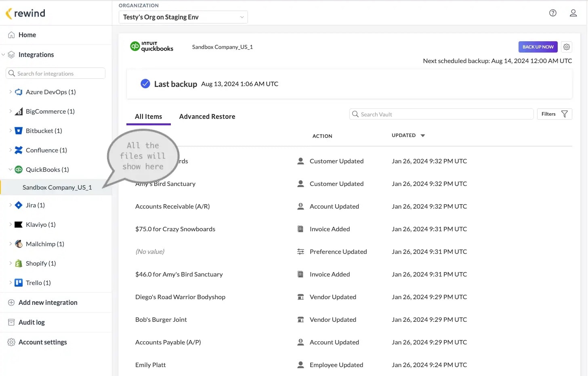The height and width of the screenshot is (376, 588).
Task: Click the Bitbucket icon
Action: click(x=19, y=131)
